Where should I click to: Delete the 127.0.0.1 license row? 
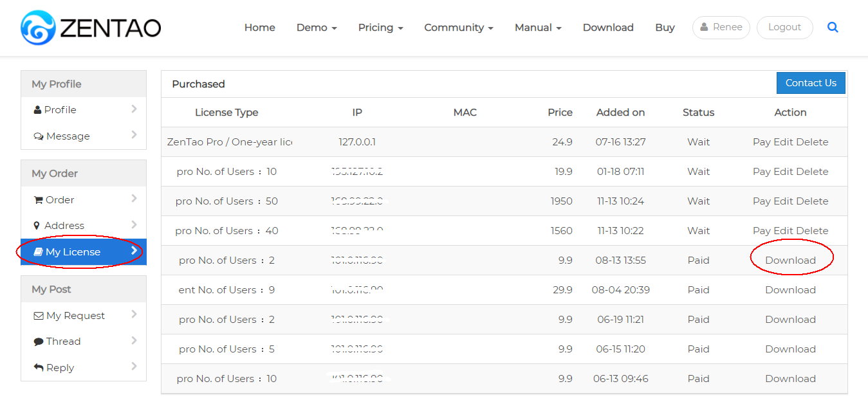tap(812, 142)
